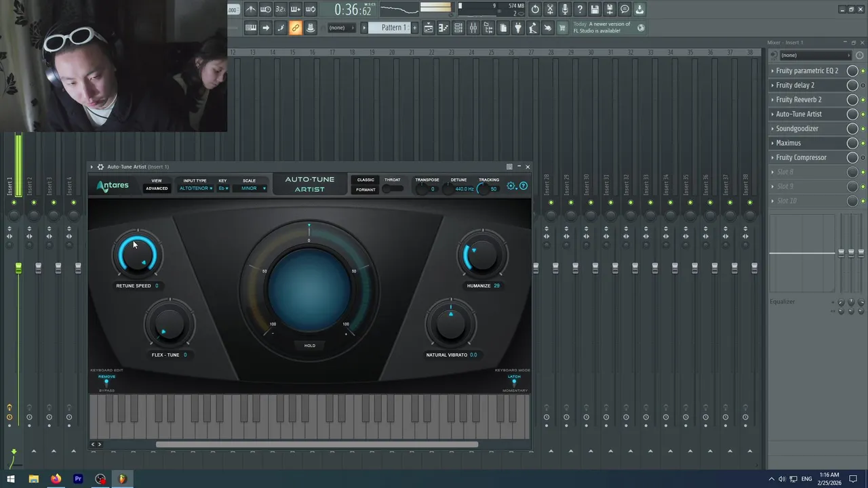Open the mixer icon in the toolbar
The height and width of the screenshot is (488, 868).
(473, 28)
